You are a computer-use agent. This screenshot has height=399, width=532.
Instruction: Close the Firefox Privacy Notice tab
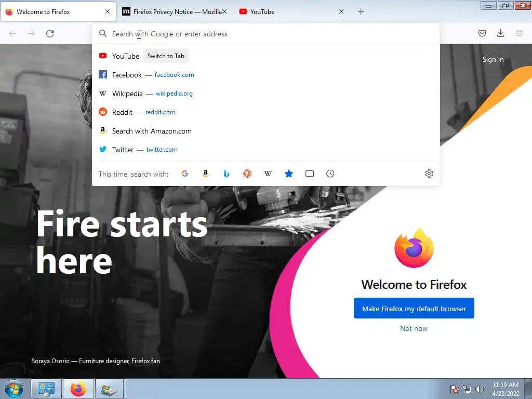click(x=224, y=11)
